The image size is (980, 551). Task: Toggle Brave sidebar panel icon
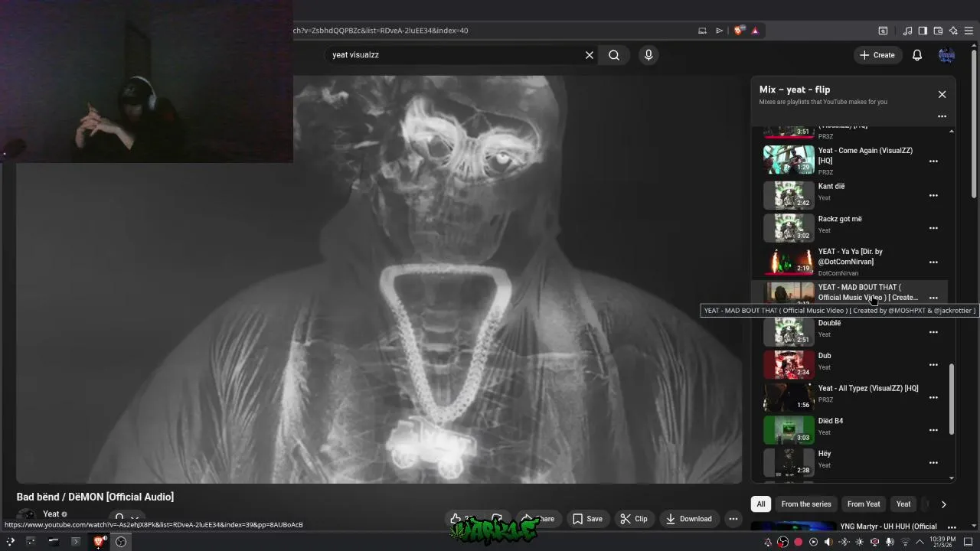click(923, 31)
